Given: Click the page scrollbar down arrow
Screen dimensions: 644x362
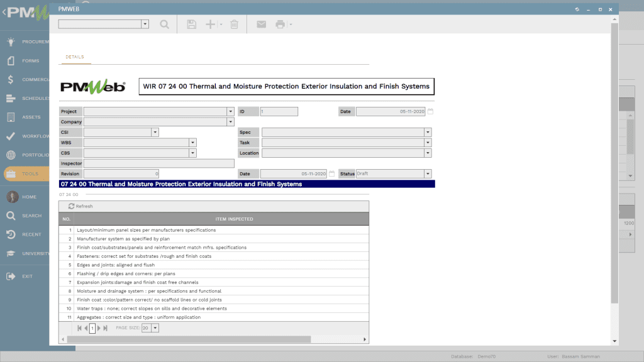Looking at the screenshot, I should click(x=614, y=341).
